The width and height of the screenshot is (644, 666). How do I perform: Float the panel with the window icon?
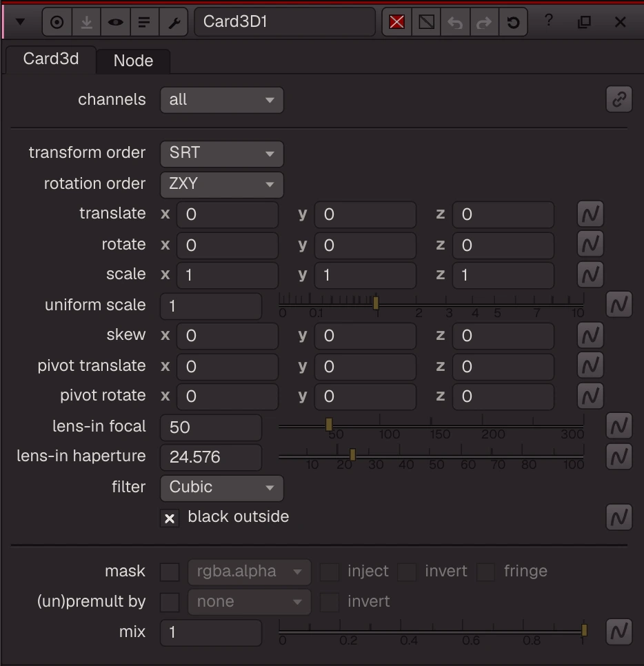[x=585, y=21]
